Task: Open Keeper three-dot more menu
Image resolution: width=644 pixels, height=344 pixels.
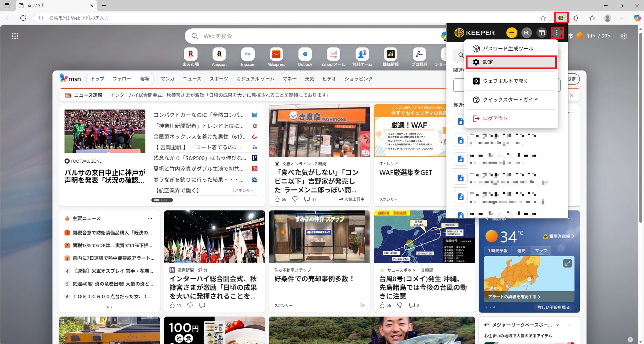Action: pos(557,33)
